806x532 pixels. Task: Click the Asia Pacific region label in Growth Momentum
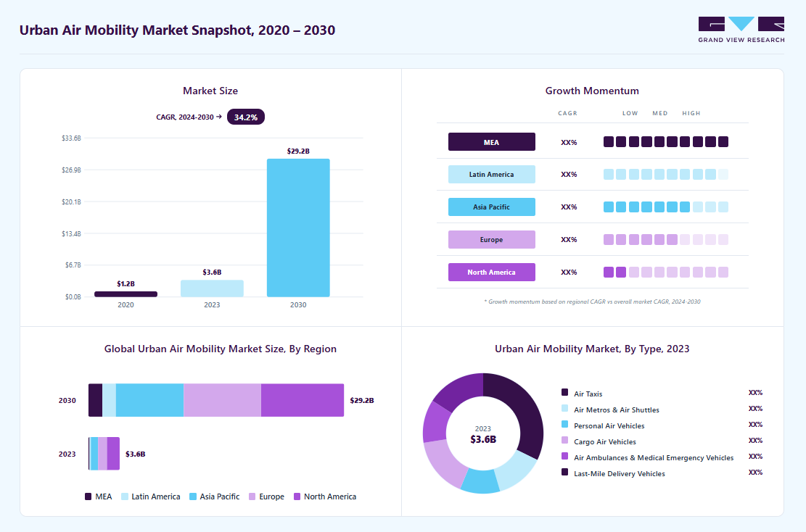(491, 207)
